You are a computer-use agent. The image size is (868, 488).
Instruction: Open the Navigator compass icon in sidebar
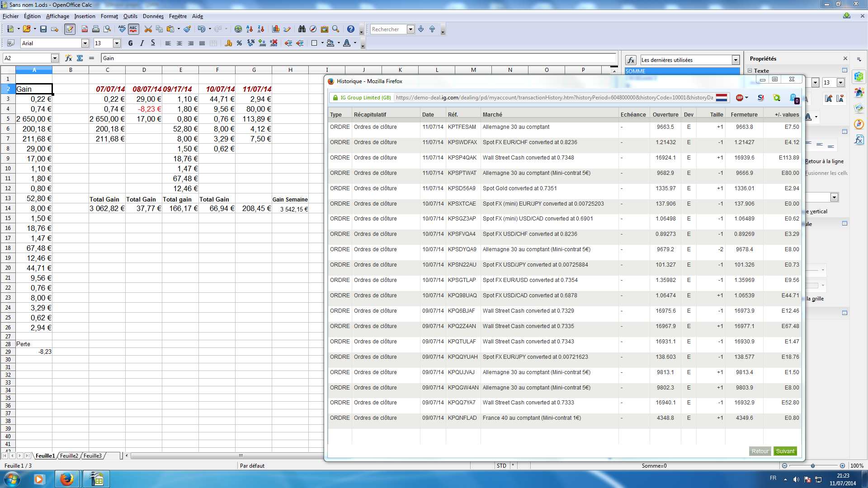pyautogui.click(x=859, y=124)
